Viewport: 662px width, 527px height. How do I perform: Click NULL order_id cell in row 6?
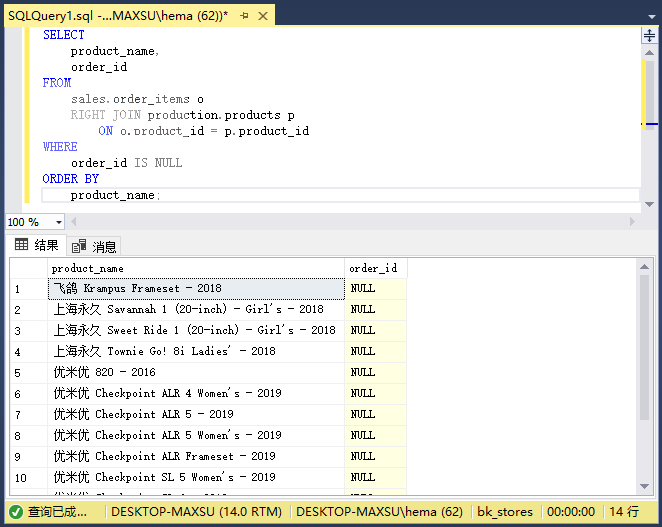point(376,394)
